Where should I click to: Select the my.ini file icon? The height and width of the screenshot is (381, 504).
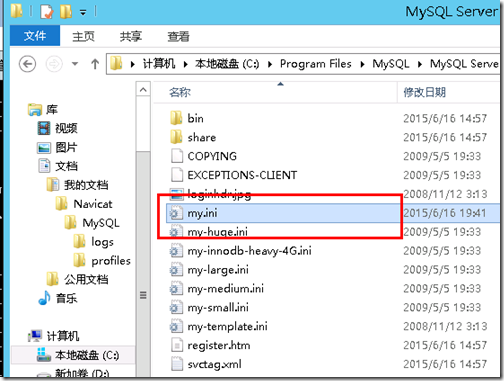click(176, 213)
